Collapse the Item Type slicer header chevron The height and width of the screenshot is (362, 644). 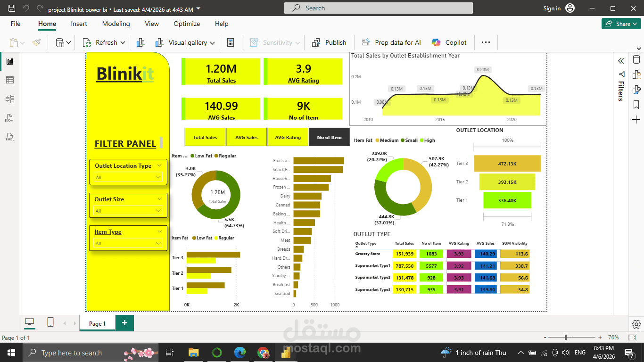coord(159,231)
